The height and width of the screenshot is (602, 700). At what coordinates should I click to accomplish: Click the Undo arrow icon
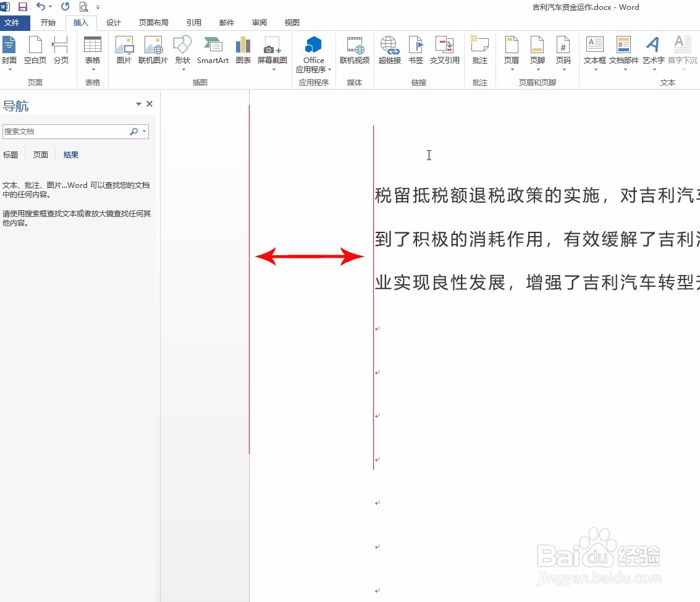pyautogui.click(x=41, y=7)
